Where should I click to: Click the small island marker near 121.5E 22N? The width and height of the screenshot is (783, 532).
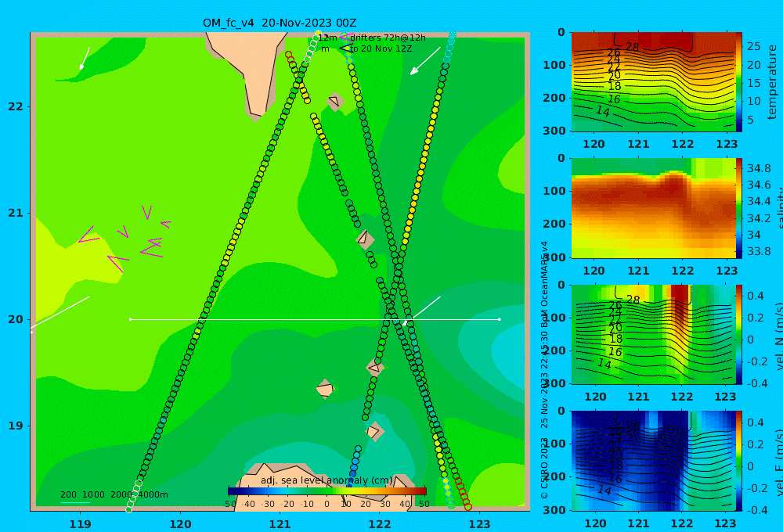tap(334, 102)
